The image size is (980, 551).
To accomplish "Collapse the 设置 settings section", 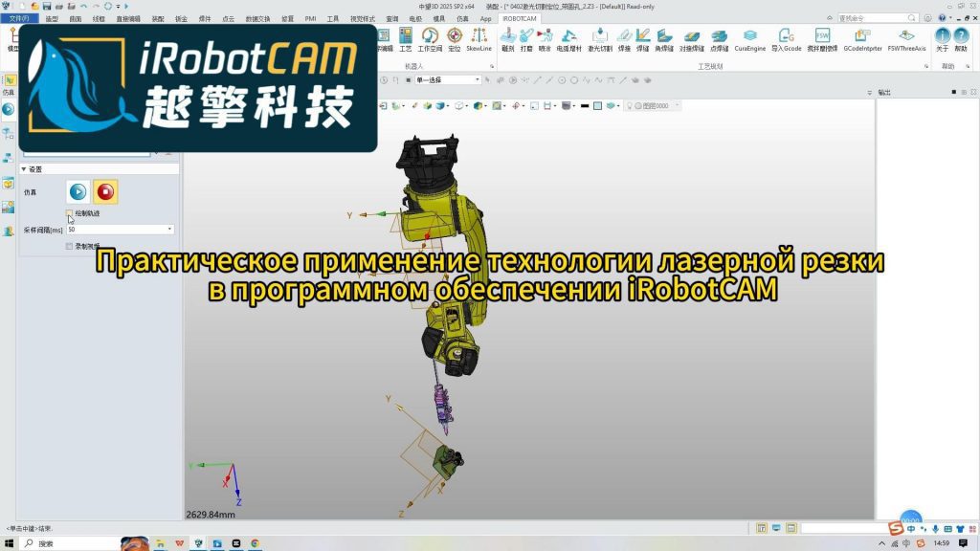I will [24, 169].
